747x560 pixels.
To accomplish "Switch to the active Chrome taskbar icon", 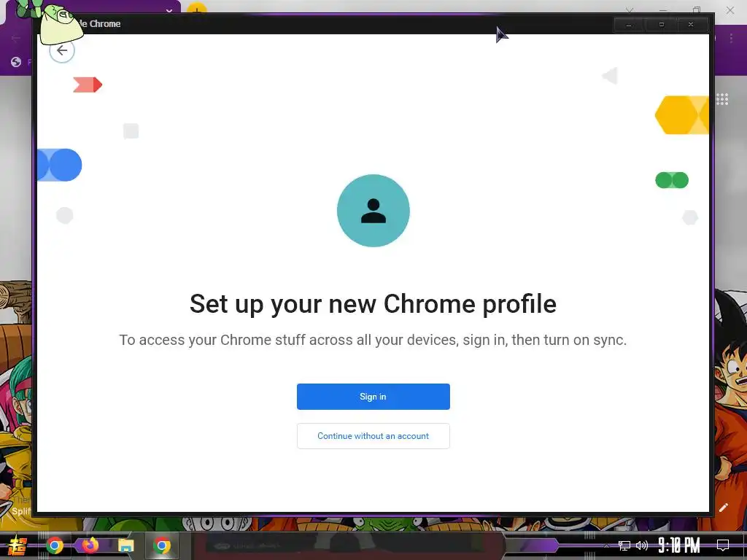I will tap(161, 545).
